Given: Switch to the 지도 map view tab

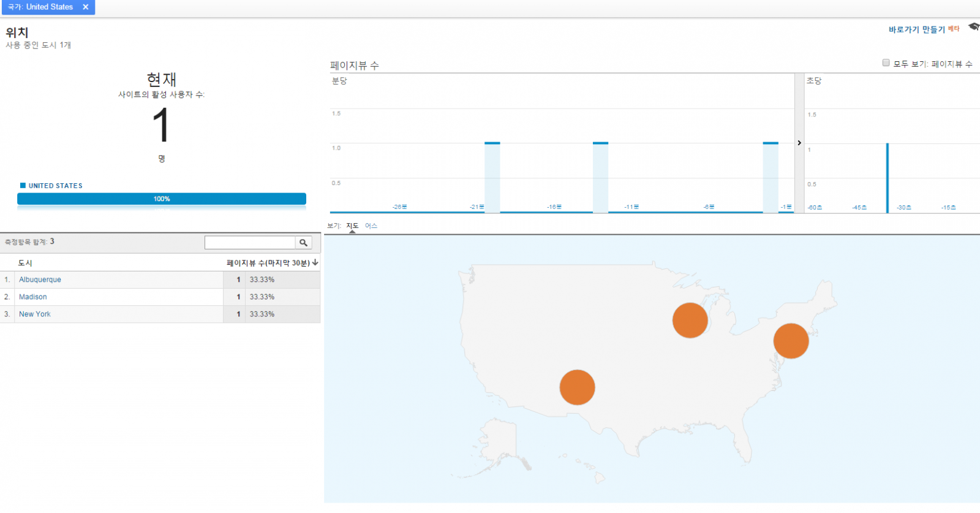Looking at the screenshot, I should pos(352,226).
